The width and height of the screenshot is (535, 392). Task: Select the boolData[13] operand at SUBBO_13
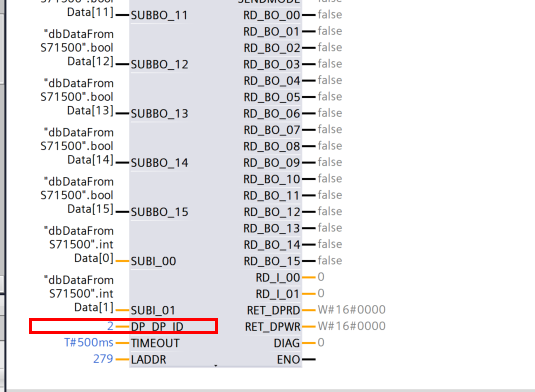click(x=77, y=97)
